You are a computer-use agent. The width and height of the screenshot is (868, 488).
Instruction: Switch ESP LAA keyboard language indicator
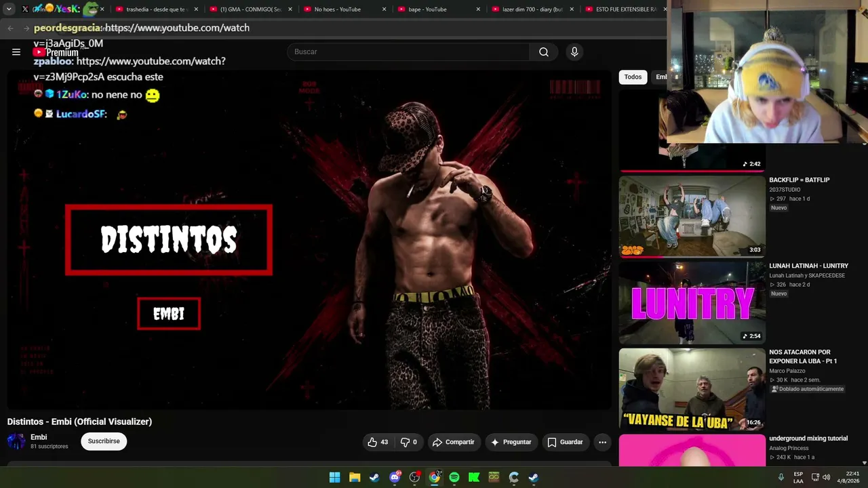[x=798, y=477]
